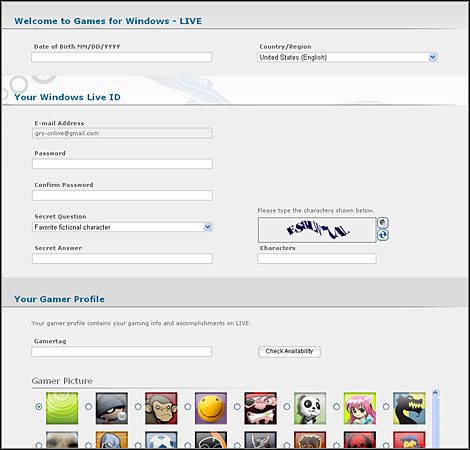Choose the green swirl gamer picture
470x450 pixels.
click(x=62, y=408)
